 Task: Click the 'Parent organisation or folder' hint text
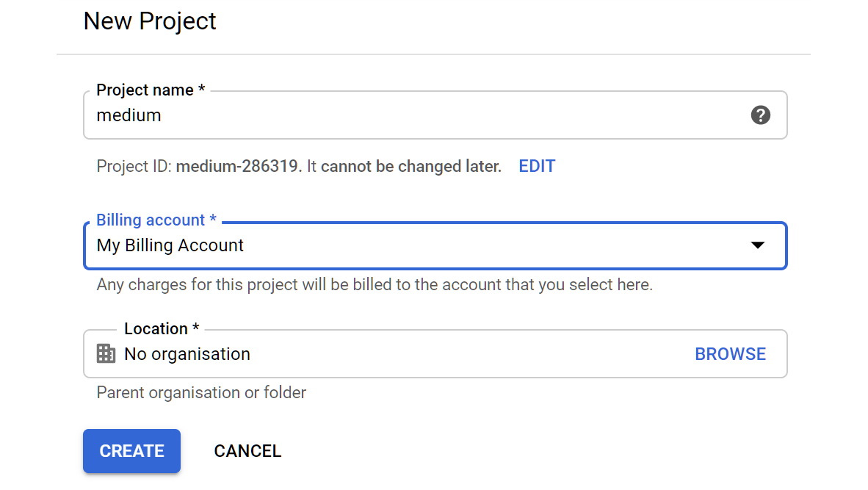pos(201,392)
